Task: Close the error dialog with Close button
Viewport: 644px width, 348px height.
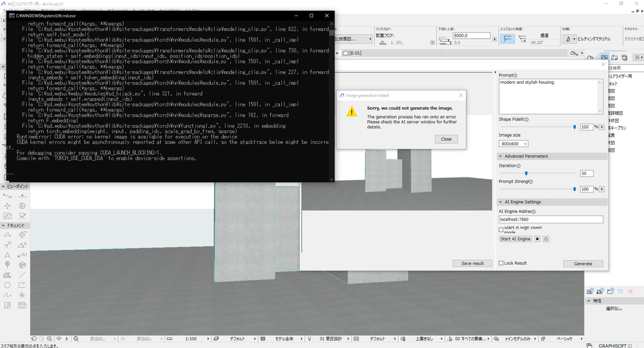Action: 446,139
